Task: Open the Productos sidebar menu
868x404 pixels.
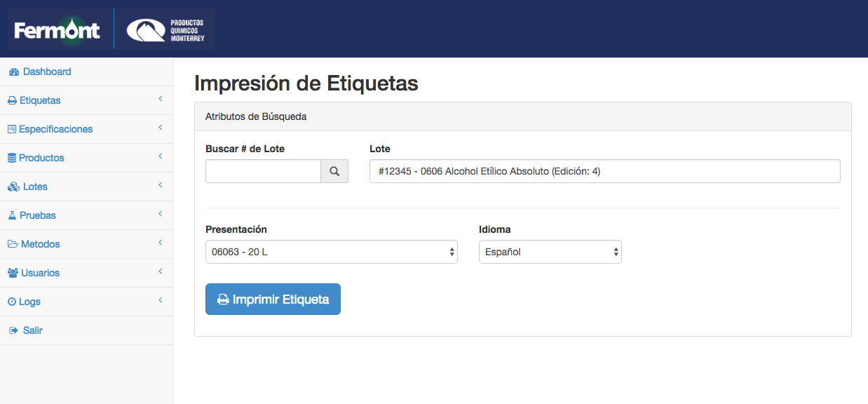Action: [86, 158]
